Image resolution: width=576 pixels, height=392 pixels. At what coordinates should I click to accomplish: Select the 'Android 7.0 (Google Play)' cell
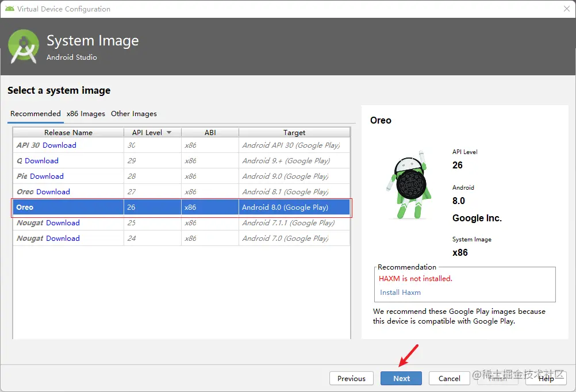pos(294,238)
